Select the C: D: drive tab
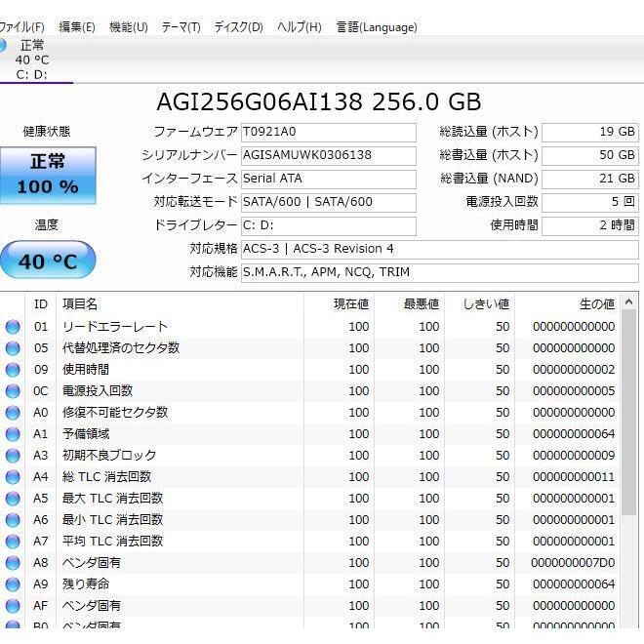 pos(31,60)
